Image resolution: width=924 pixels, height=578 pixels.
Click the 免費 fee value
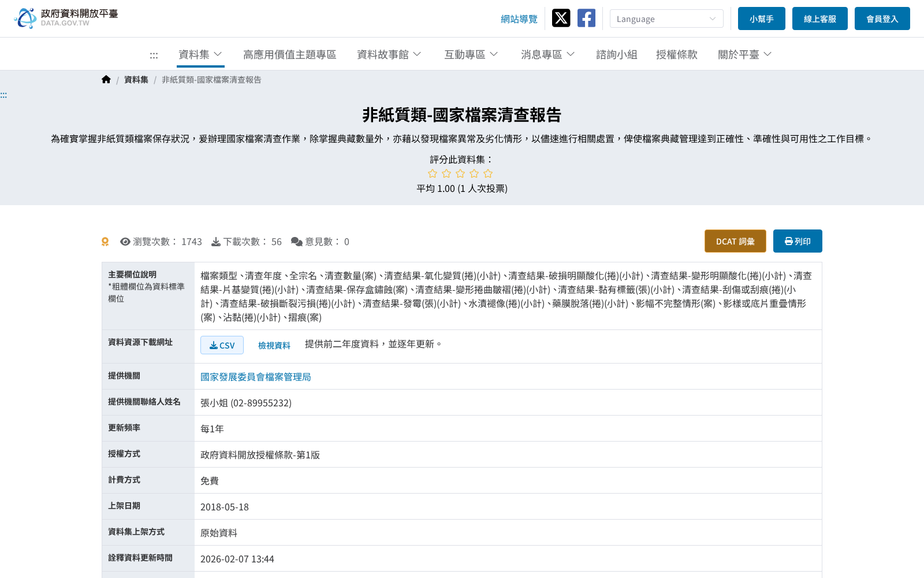click(x=210, y=481)
